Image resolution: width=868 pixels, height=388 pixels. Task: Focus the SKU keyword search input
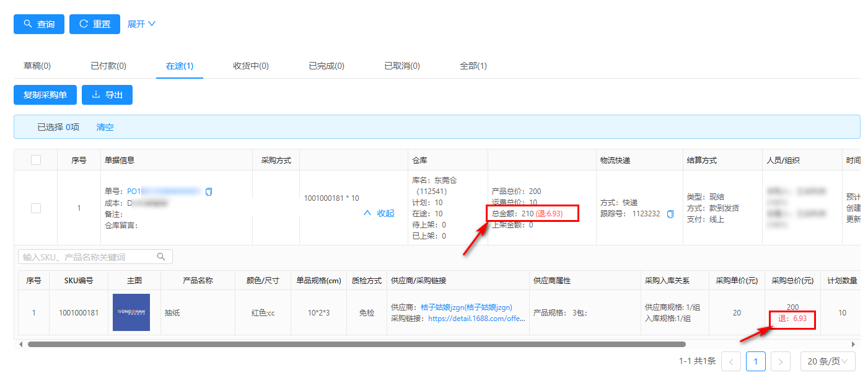pos(87,257)
